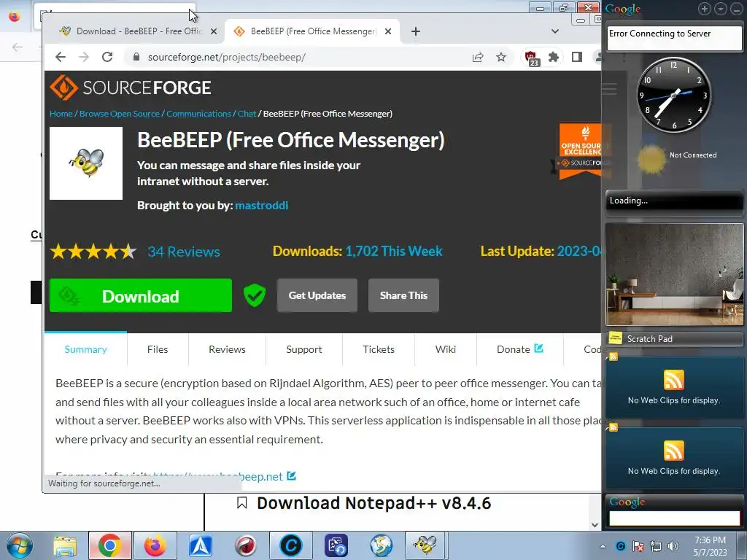The image size is (747, 560).
Task: Close the BeeBEEP (Free Office Messenger) tab
Action: coord(388,31)
